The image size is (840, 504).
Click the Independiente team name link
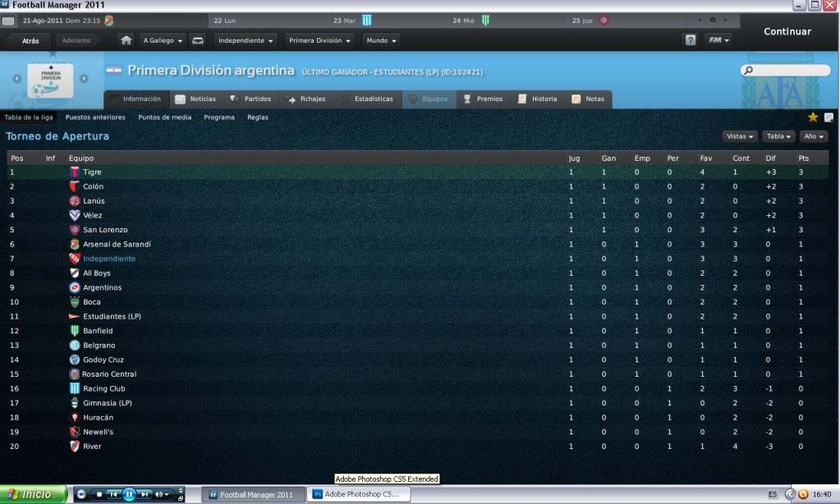(x=109, y=259)
